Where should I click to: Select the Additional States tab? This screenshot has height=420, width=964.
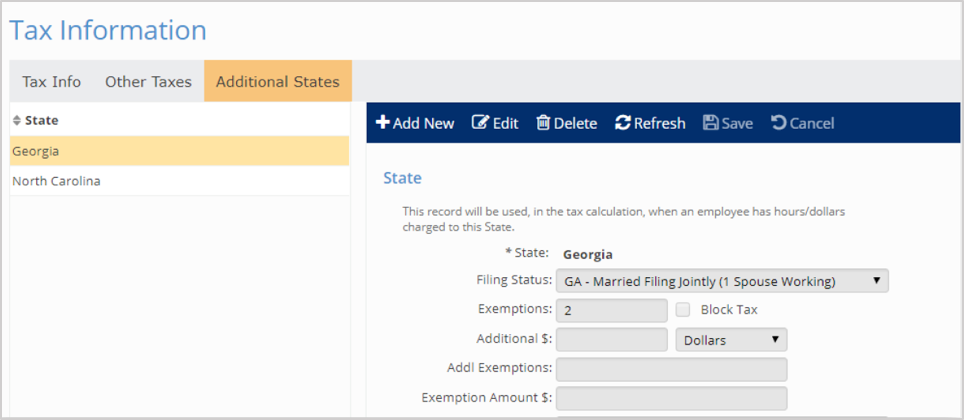click(x=277, y=82)
